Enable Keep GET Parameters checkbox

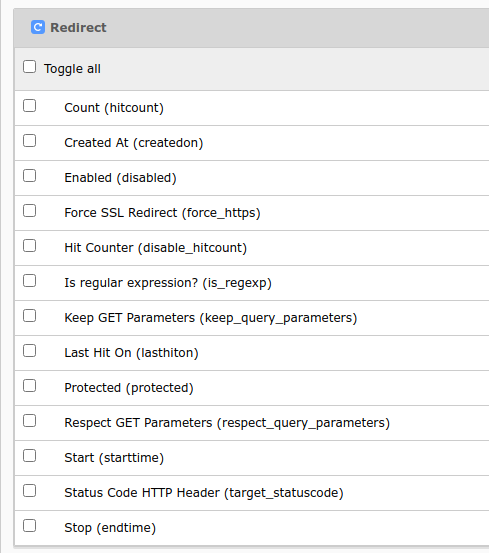point(29,316)
